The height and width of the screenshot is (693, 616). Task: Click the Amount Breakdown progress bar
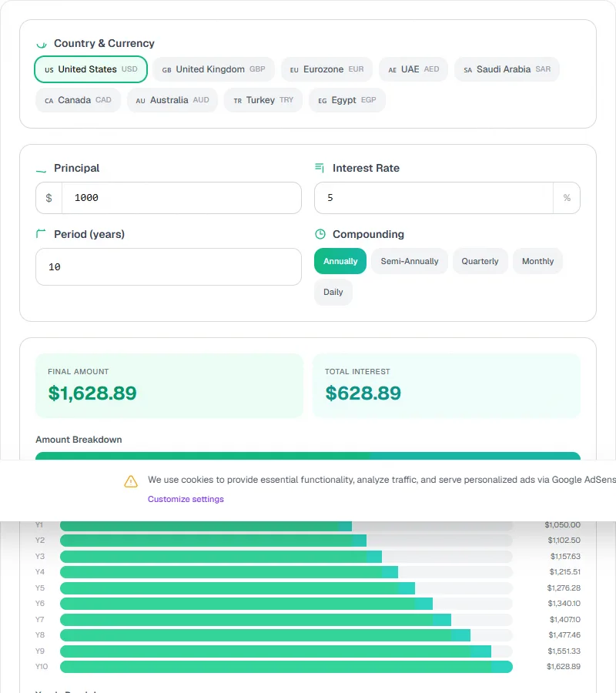(x=308, y=456)
